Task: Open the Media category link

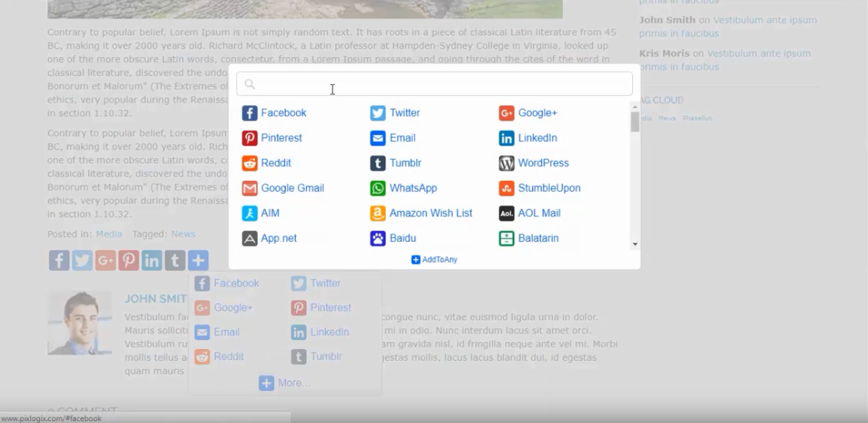Action: click(109, 234)
